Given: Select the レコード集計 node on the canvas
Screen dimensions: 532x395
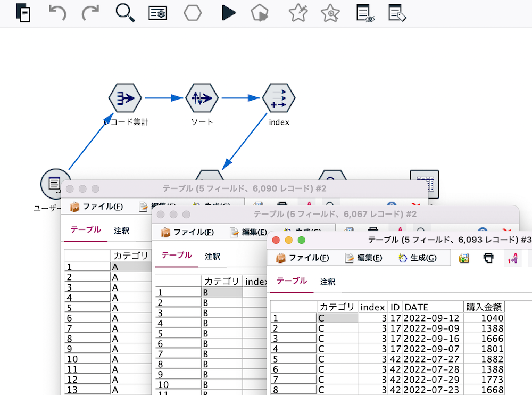Looking at the screenshot, I should (124, 98).
